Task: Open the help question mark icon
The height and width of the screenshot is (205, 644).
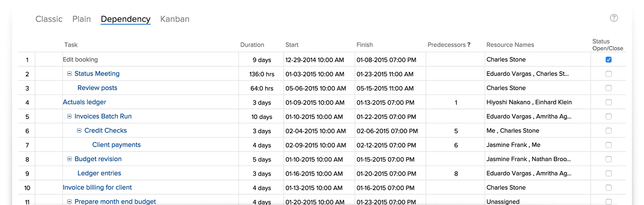Action: click(x=614, y=18)
